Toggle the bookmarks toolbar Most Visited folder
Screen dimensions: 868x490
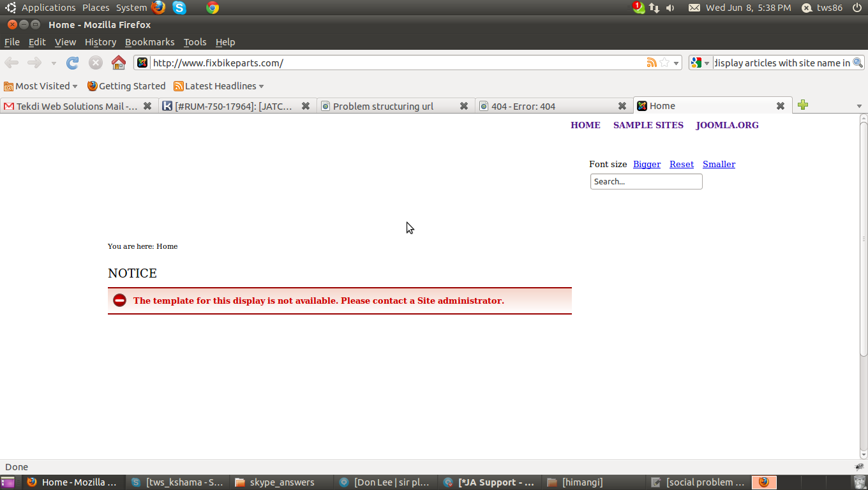click(x=41, y=85)
